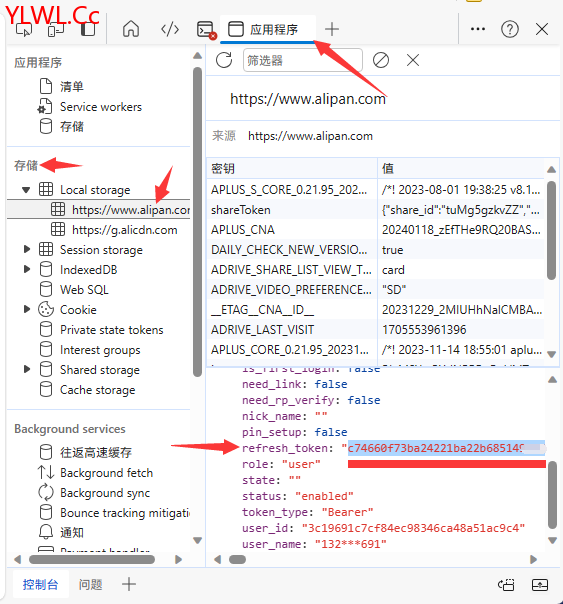
Task: Expand the drawer with the upward arrow icon
Action: pos(540,584)
